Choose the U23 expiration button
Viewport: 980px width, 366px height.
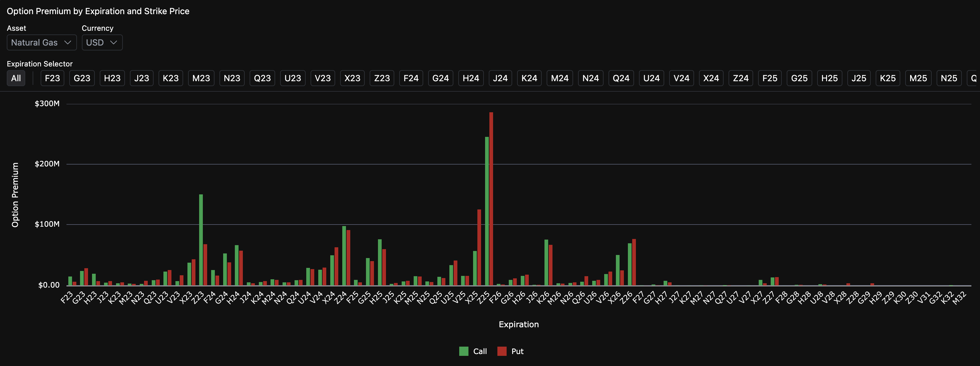pyautogui.click(x=293, y=78)
